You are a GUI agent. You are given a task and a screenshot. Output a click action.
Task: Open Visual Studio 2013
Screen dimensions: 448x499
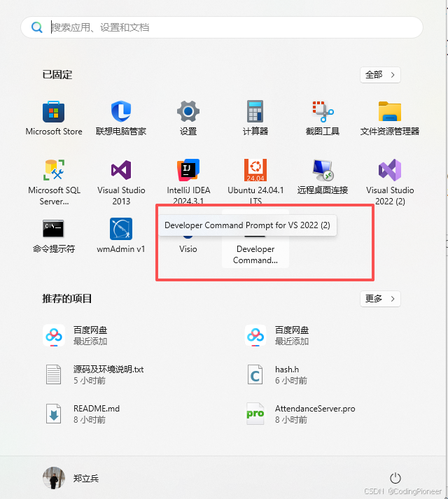121,183
